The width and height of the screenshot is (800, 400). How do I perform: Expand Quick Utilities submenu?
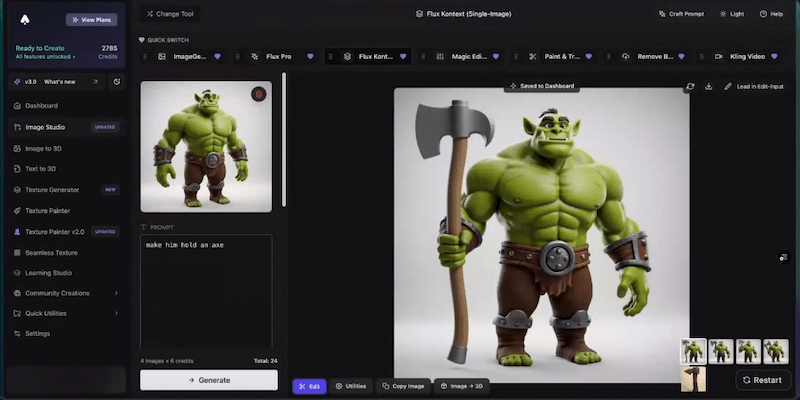(x=116, y=313)
